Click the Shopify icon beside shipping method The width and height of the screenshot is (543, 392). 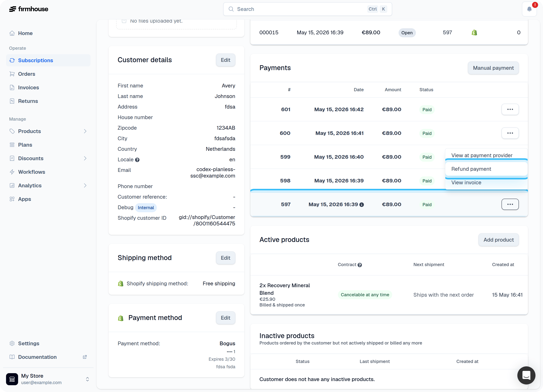pos(121,284)
